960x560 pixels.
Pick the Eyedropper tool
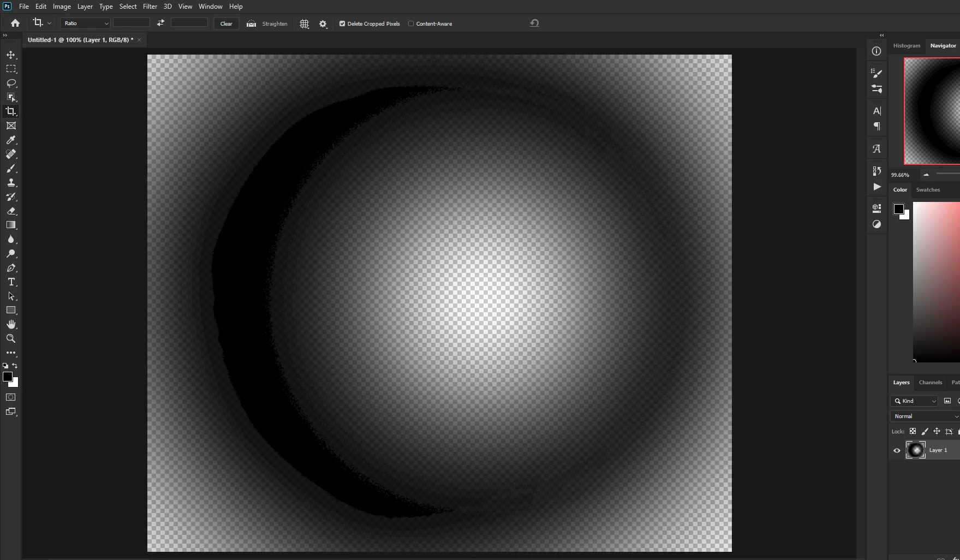11,140
